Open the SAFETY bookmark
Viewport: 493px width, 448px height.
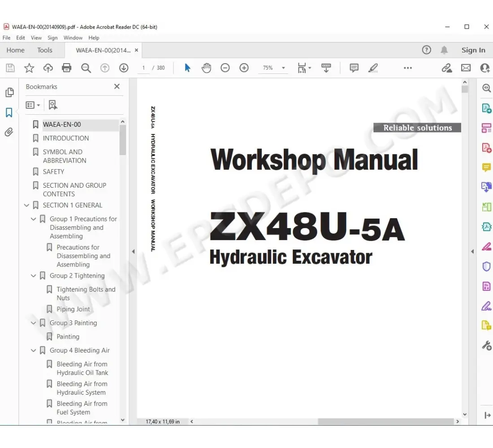coord(53,172)
